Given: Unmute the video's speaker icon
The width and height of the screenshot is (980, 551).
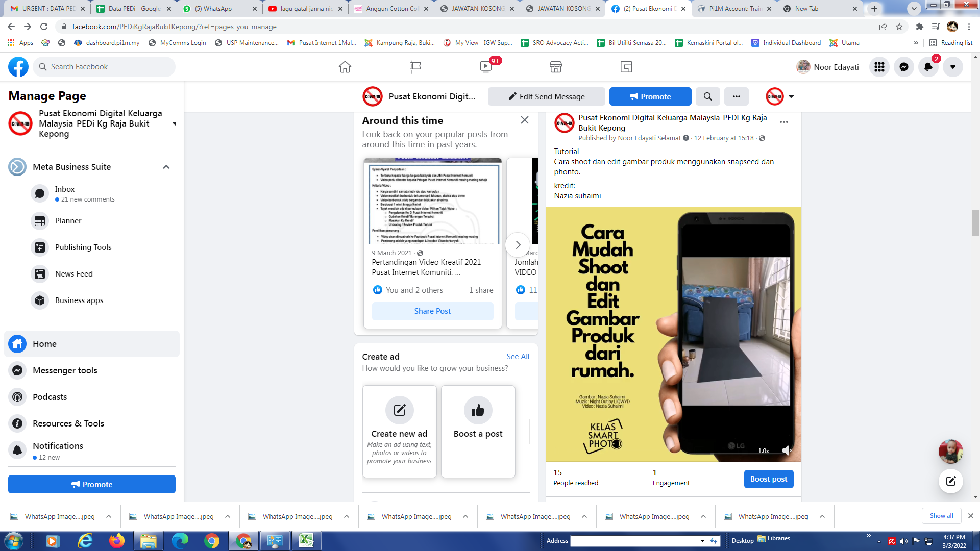Looking at the screenshot, I should [x=786, y=450].
